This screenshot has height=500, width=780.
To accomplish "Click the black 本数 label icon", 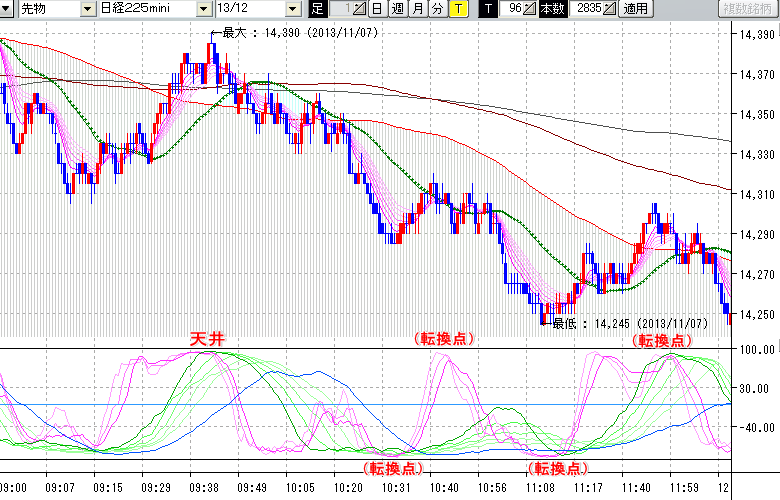I will point(552,9).
